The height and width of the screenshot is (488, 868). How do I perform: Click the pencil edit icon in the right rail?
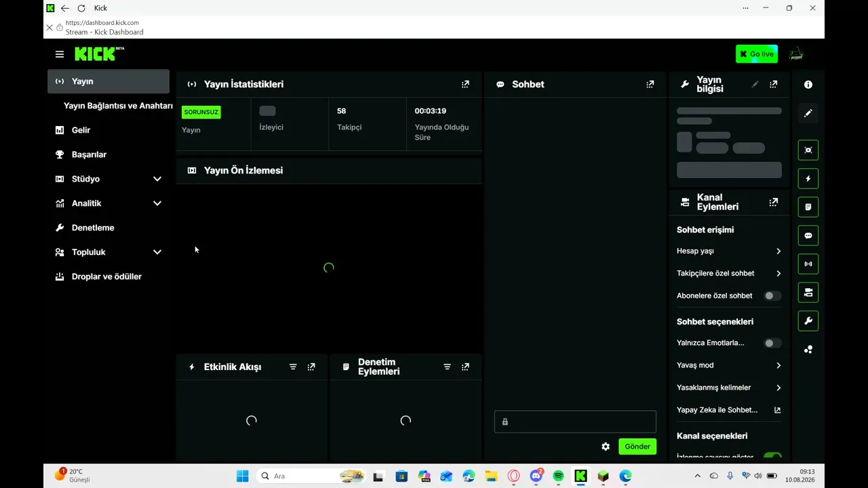pyautogui.click(x=808, y=113)
